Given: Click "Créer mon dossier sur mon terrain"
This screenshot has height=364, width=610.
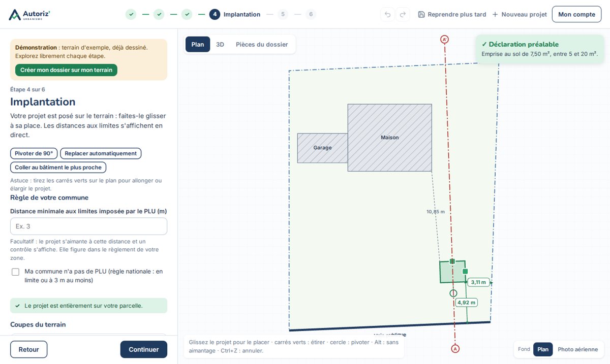Looking at the screenshot, I should (66, 70).
